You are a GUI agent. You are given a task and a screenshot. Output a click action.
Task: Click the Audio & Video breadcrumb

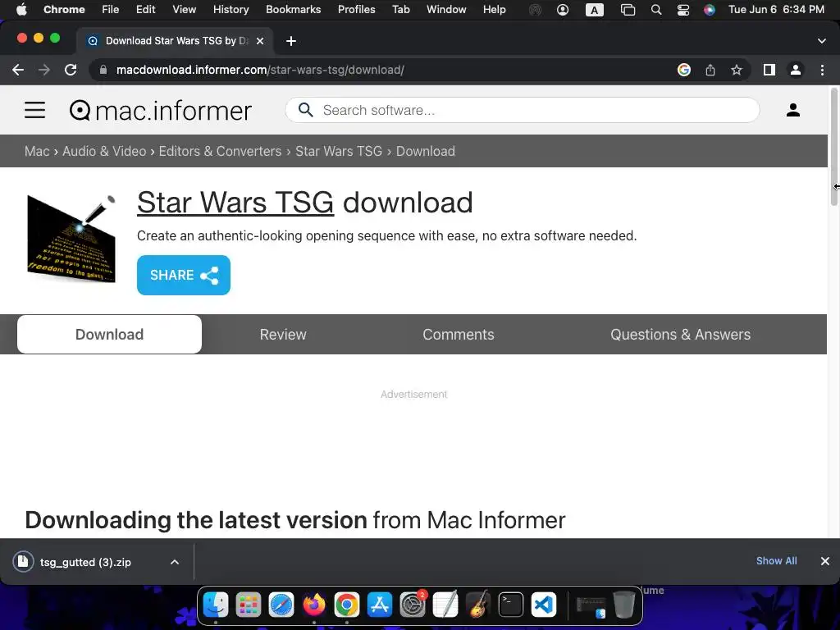pos(104,151)
